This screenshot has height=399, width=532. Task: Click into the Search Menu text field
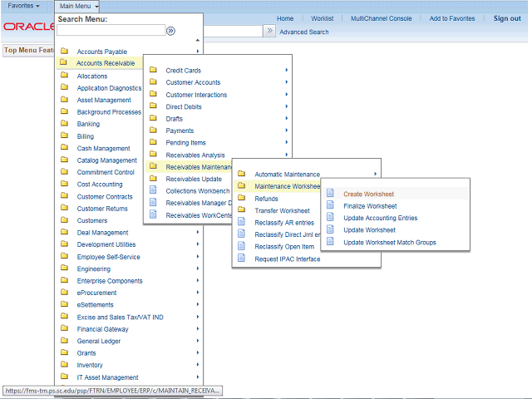(110, 31)
